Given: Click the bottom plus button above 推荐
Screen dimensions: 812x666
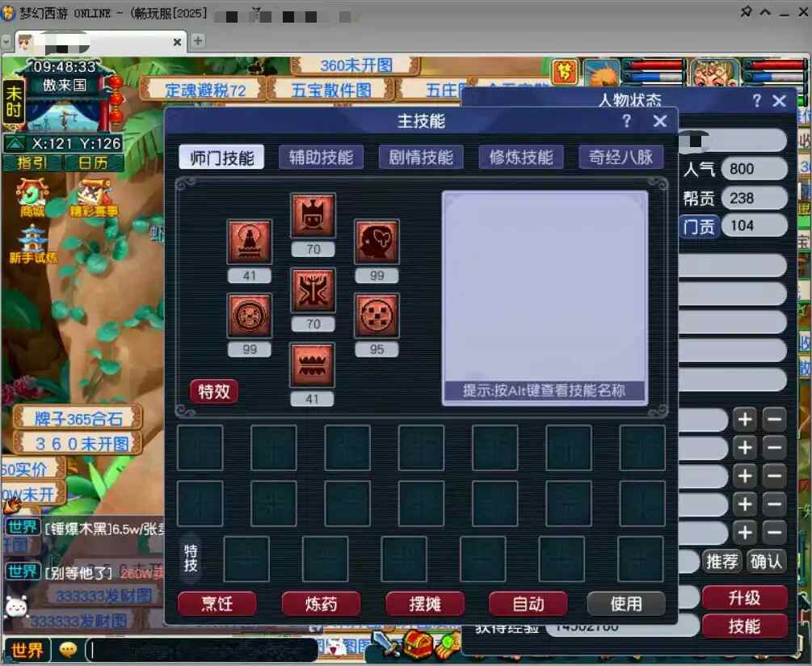Looking at the screenshot, I should pyautogui.click(x=745, y=533).
